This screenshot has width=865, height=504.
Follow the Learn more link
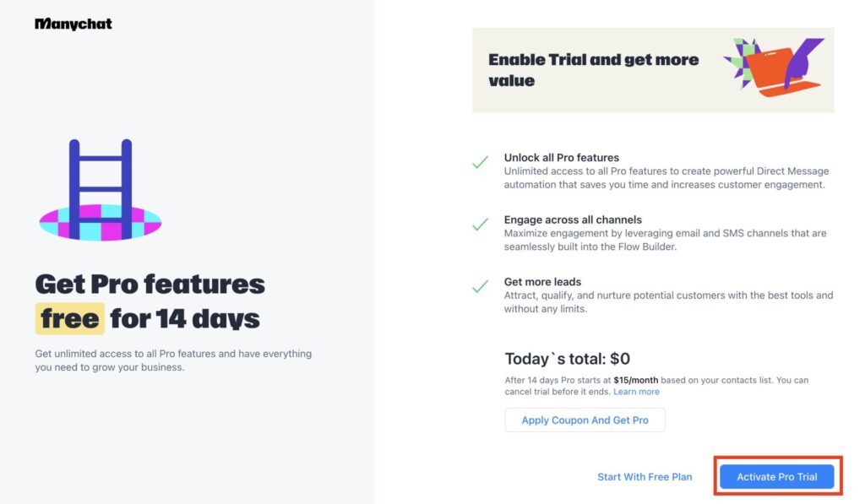[x=636, y=392]
